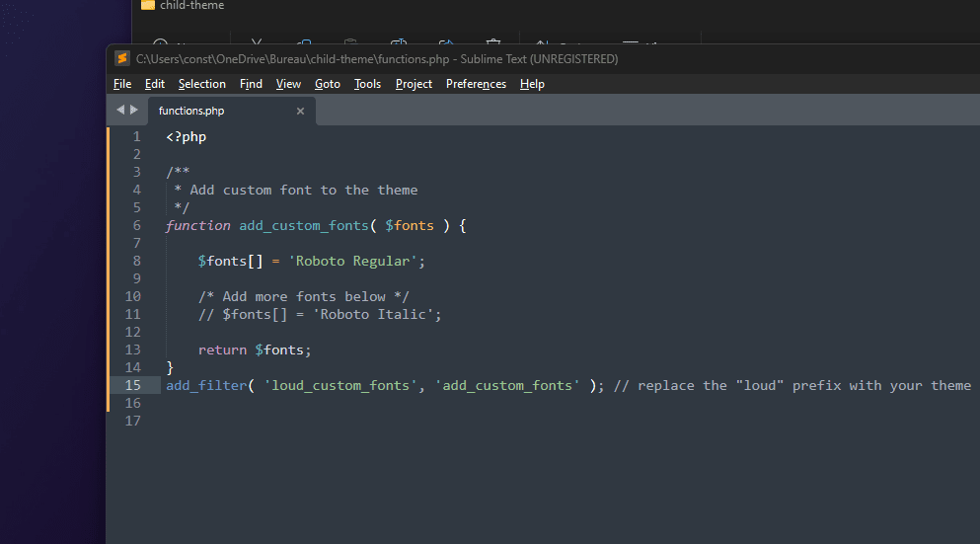Click line number 1 in gutter

point(136,137)
